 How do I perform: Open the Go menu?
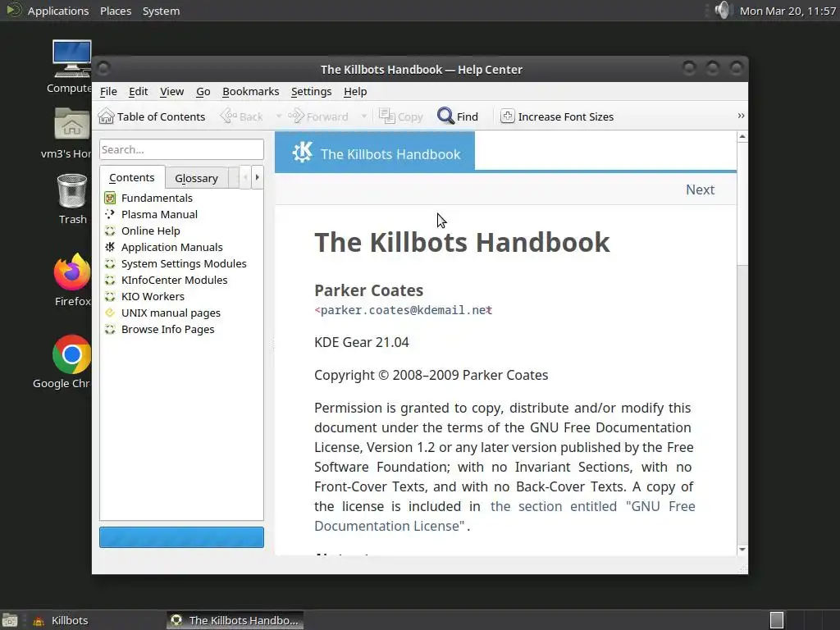[x=203, y=92]
